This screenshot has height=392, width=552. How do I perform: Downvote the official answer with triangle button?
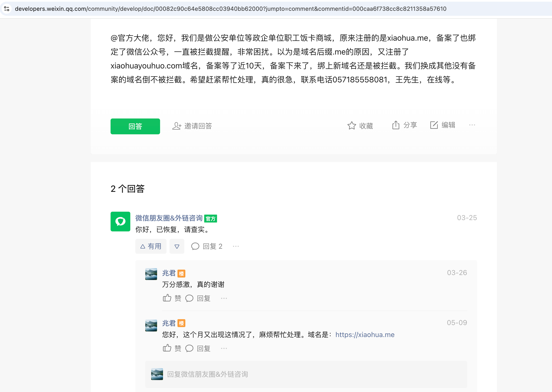tap(177, 246)
